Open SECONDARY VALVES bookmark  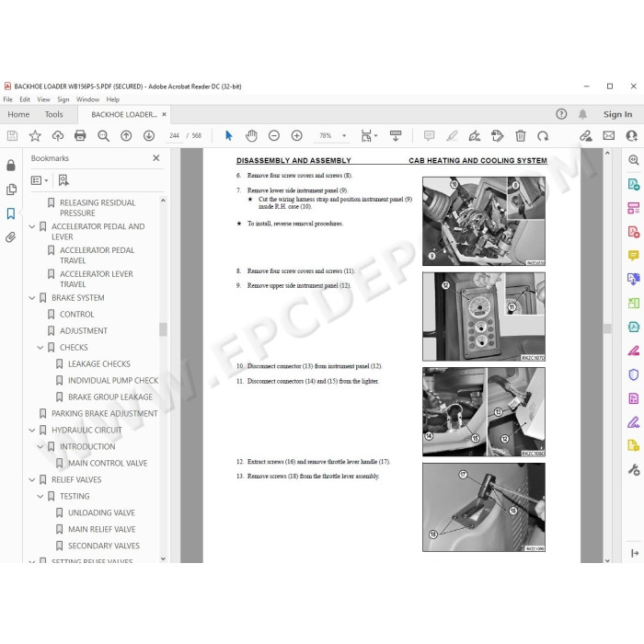(x=104, y=546)
